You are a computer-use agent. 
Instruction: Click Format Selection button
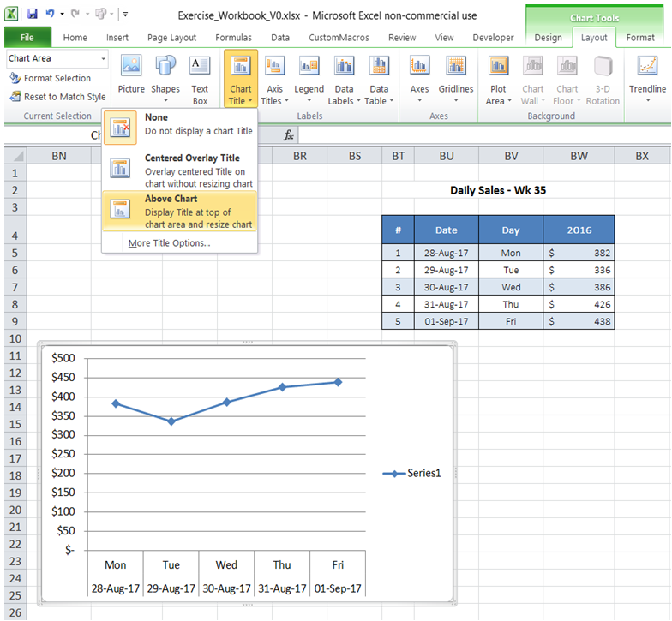(50, 78)
